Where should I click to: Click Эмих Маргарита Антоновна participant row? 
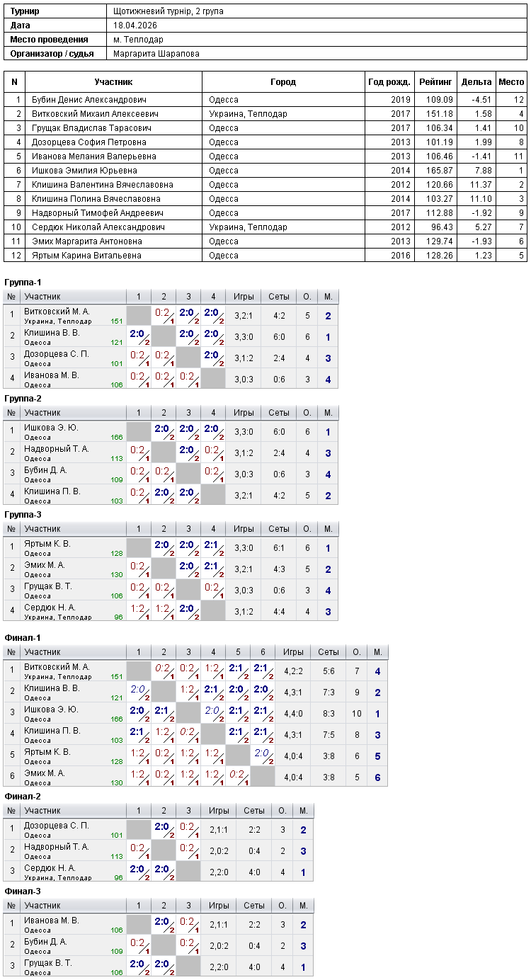coord(265,241)
